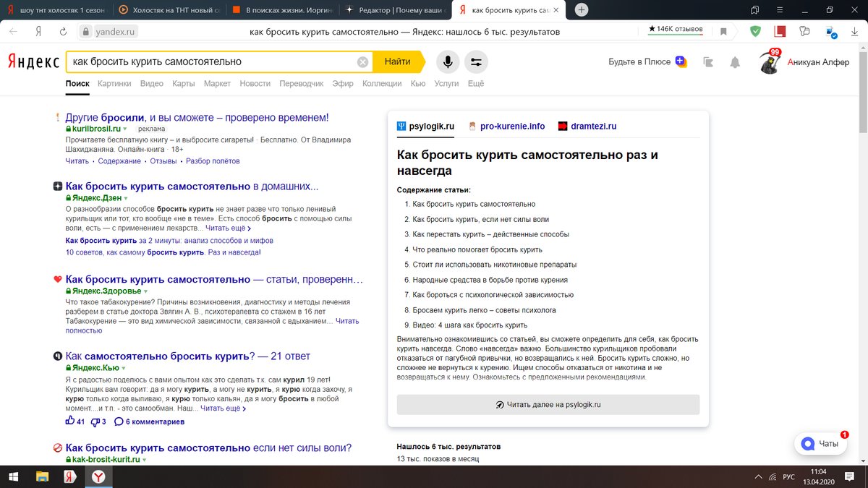The height and width of the screenshot is (488, 868).
Task: Expand the Яндекс.Дзен site dropdown arrow
Action: (x=125, y=198)
